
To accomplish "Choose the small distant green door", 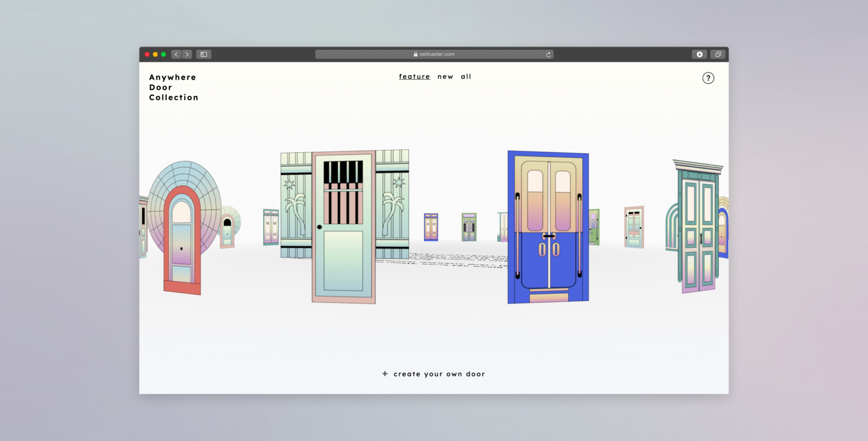I will click(x=469, y=227).
